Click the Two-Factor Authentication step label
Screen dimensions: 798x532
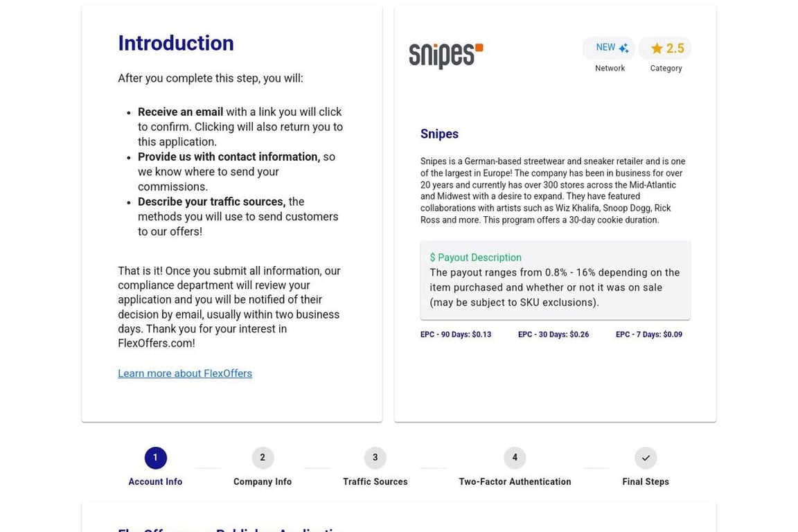tap(515, 481)
